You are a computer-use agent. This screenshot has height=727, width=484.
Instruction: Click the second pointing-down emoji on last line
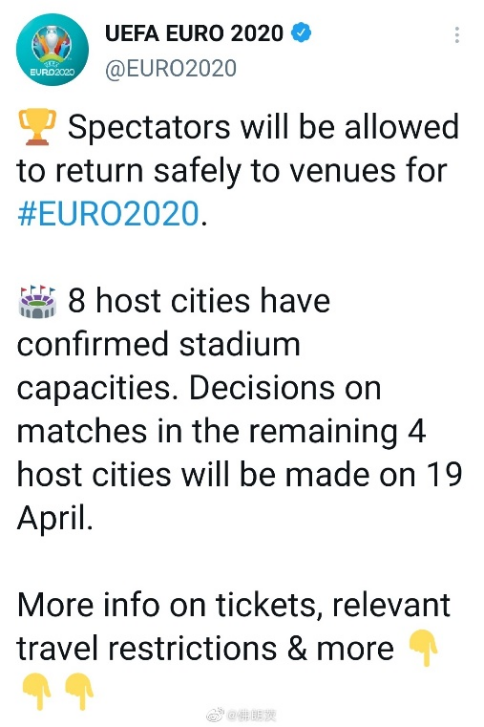79,691
